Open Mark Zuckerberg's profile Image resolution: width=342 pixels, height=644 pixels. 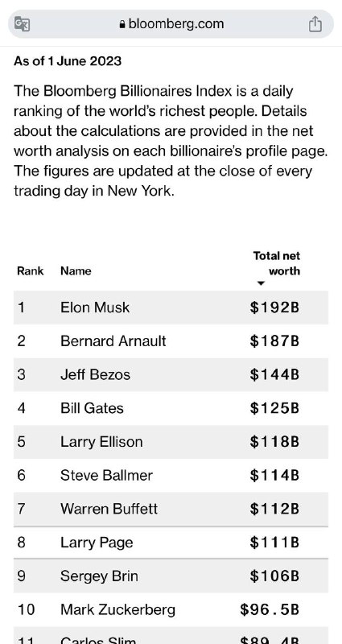pos(117,610)
